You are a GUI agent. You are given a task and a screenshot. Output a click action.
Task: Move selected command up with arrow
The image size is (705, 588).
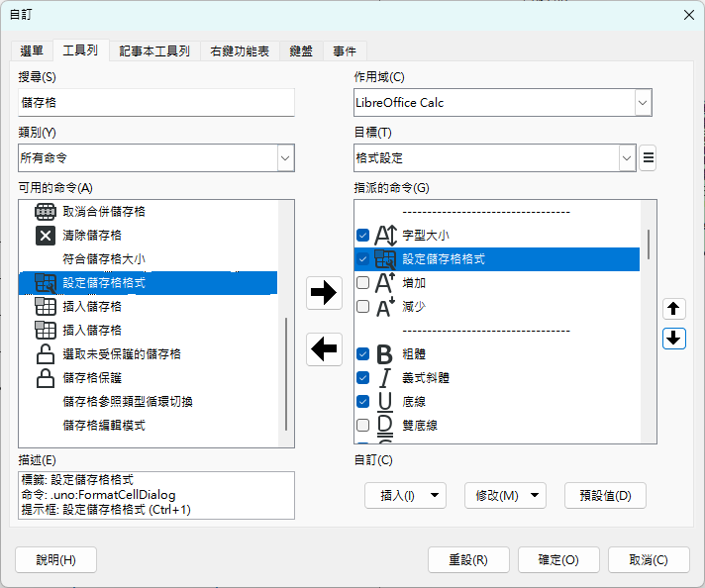click(x=674, y=309)
